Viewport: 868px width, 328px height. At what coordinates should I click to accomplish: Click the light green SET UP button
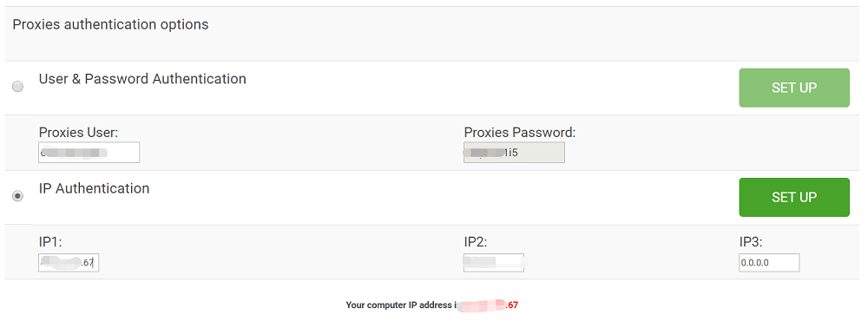click(794, 88)
